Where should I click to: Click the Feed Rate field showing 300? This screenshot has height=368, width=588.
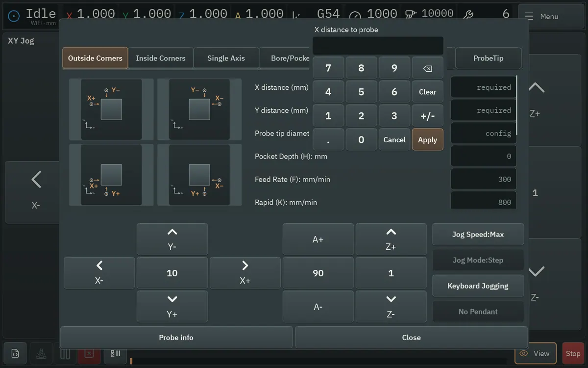point(483,180)
